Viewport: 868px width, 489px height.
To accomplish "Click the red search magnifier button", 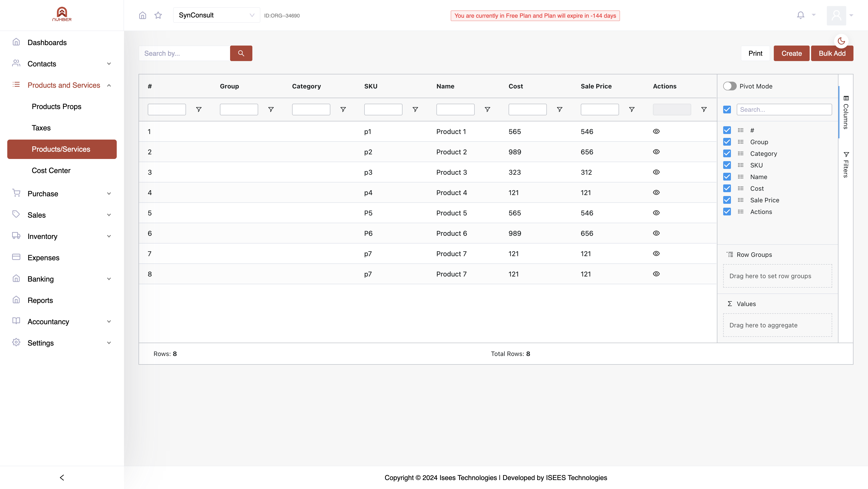I will click(x=241, y=53).
